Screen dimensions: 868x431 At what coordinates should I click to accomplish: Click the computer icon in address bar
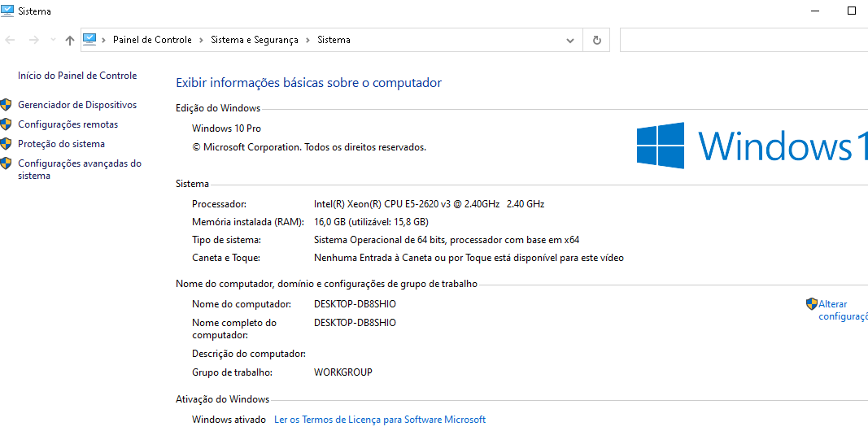(x=89, y=39)
